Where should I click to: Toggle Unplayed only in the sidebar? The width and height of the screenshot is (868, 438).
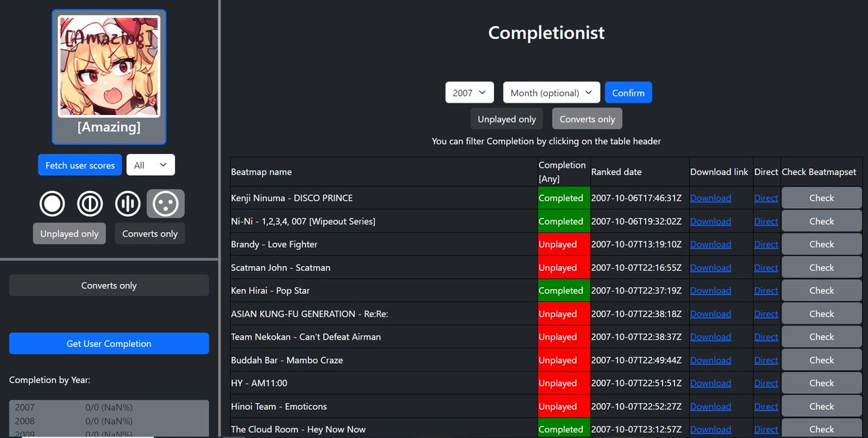pos(69,233)
